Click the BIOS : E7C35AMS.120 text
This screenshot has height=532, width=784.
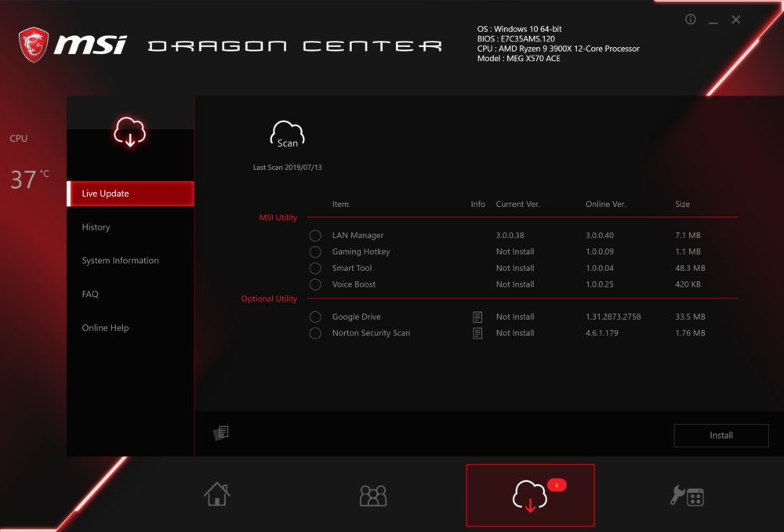pyautogui.click(x=516, y=39)
